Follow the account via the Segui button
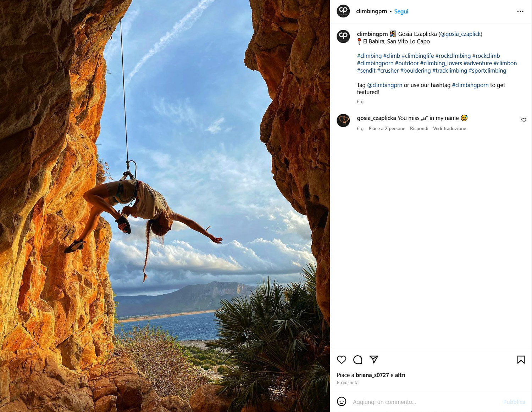This screenshot has width=532, height=412. (401, 11)
